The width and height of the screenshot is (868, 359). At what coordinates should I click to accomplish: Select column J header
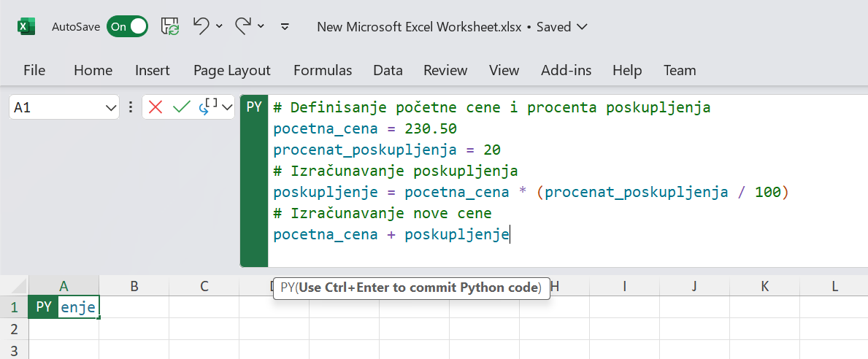pyautogui.click(x=694, y=286)
